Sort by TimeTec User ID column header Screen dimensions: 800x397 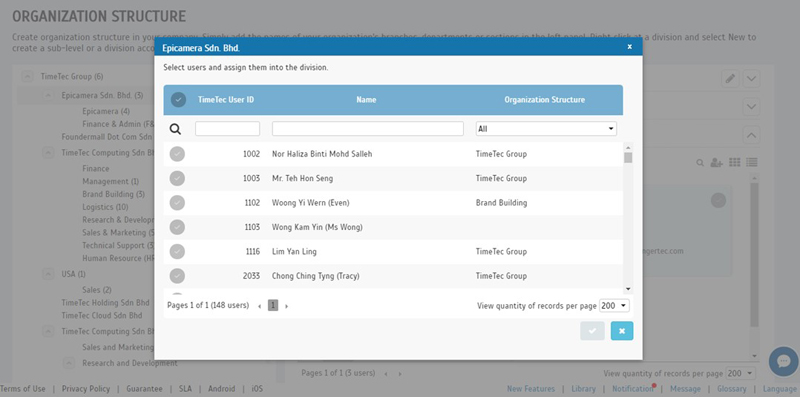coord(226,100)
